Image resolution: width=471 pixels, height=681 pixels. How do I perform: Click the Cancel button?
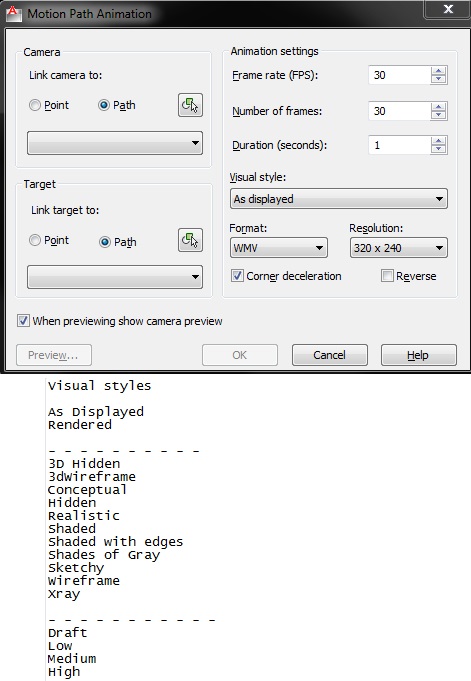(x=329, y=355)
